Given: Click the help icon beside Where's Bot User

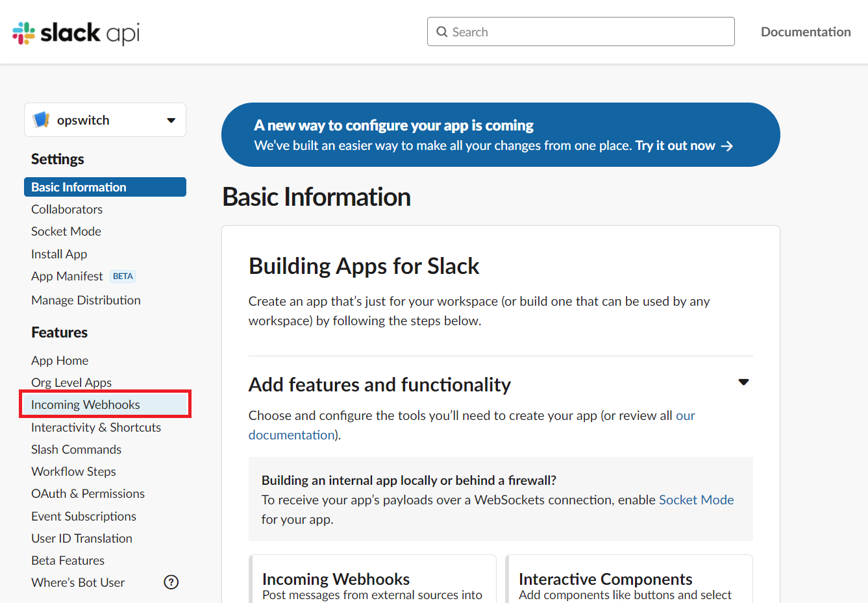Looking at the screenshot, I should (x=171, y=582).
